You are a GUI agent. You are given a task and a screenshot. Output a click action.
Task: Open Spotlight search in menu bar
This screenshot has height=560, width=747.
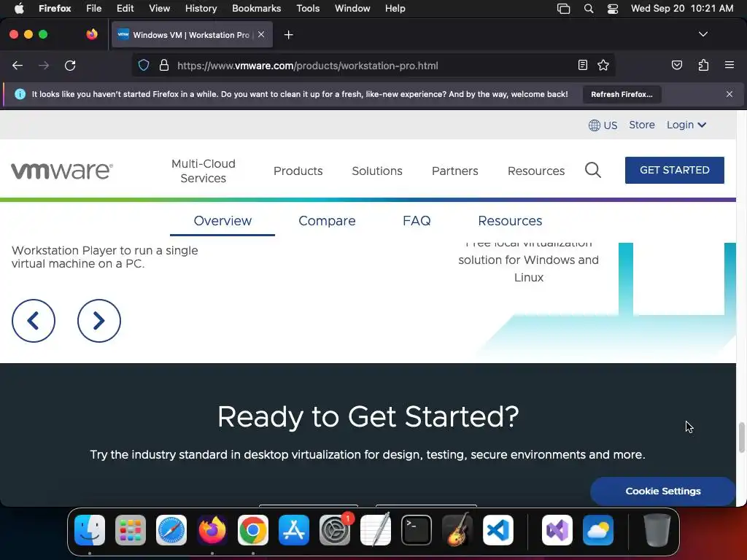(589, 8)
